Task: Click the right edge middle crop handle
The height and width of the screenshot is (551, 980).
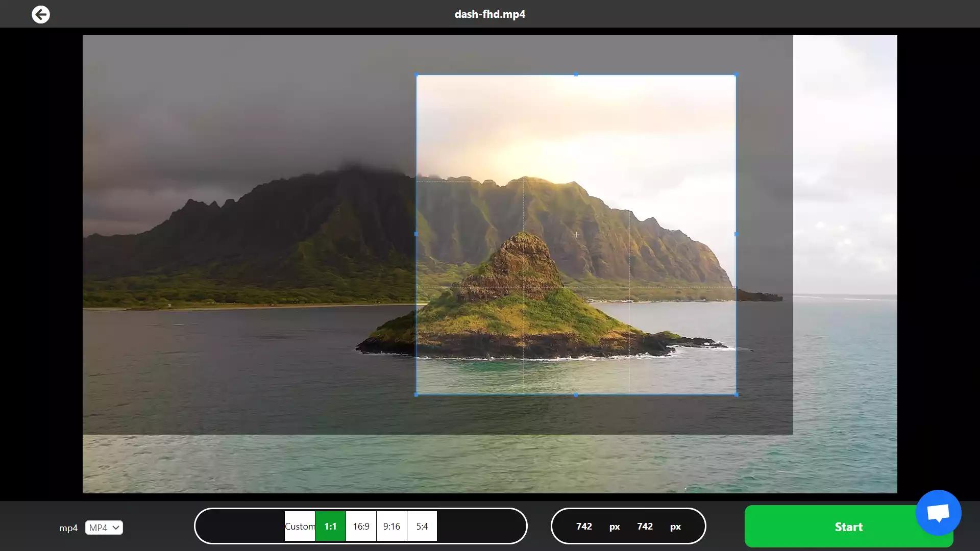Action: 736,234
